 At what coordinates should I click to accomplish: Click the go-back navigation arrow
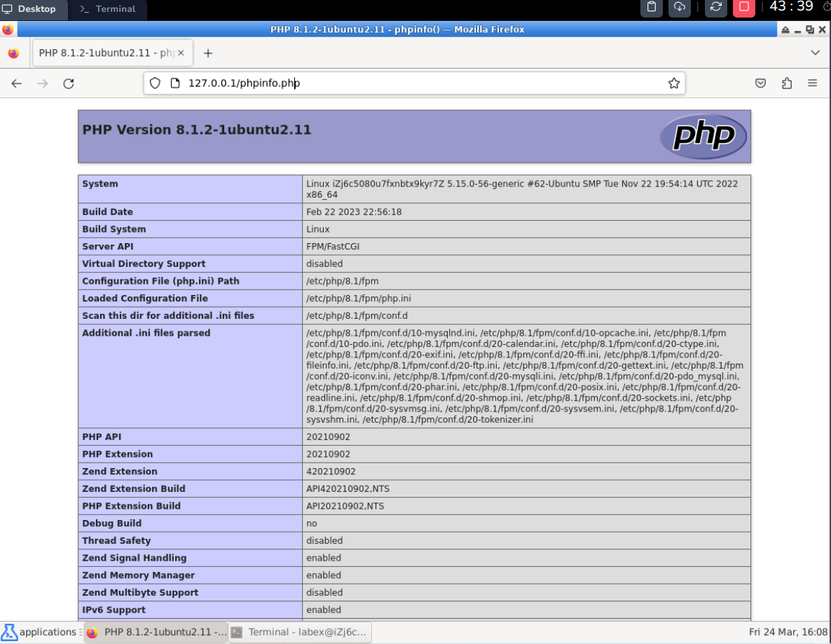16,83
